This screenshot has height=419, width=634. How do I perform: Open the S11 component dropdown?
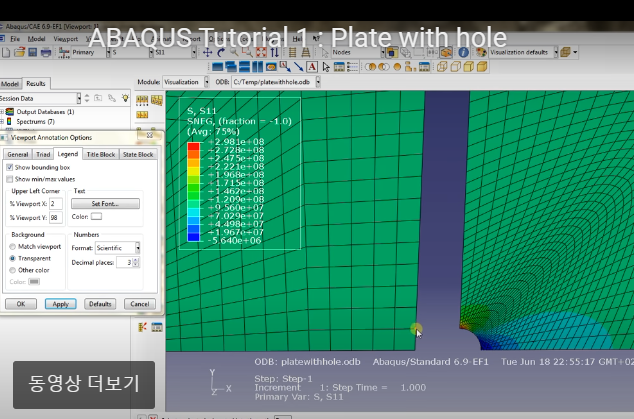coord(194,52)
